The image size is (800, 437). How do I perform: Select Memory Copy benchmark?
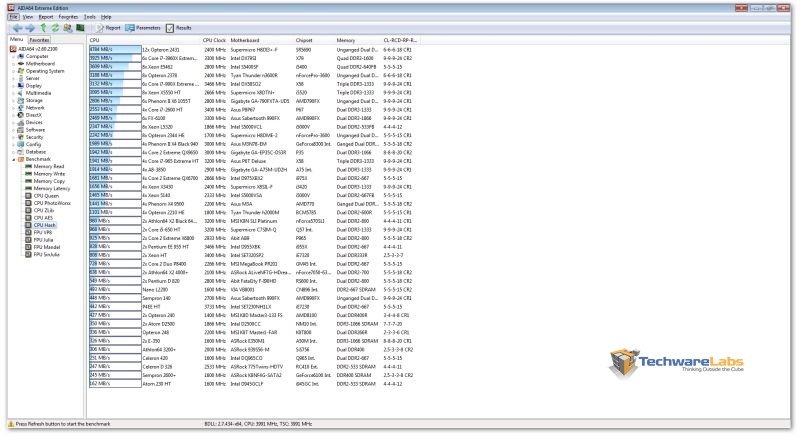(49, 181)
